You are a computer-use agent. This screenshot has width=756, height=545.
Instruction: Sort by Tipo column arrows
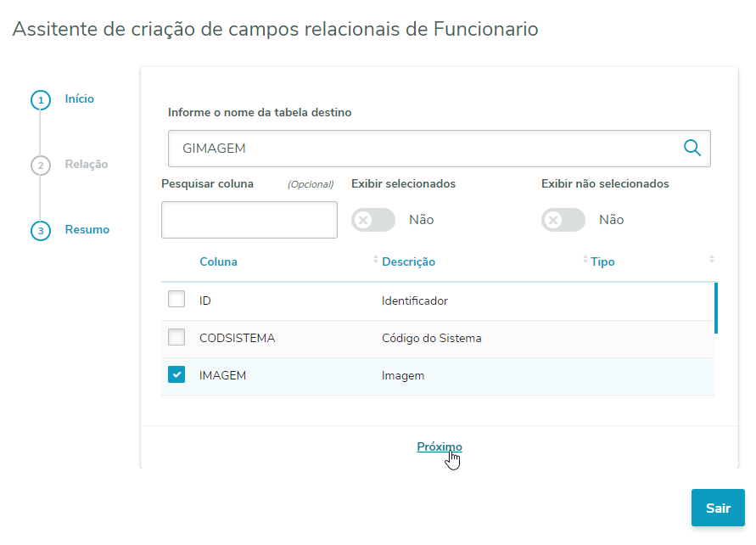click(x=711, y=261)
